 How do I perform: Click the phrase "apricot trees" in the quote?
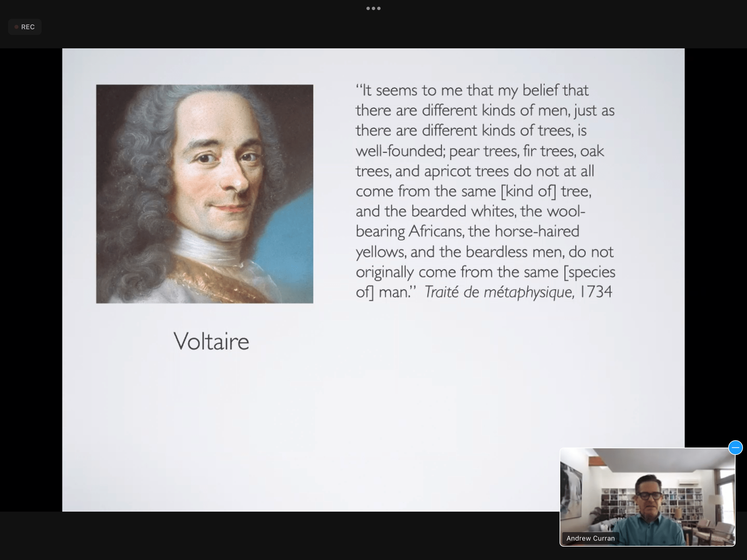[466, 171]
